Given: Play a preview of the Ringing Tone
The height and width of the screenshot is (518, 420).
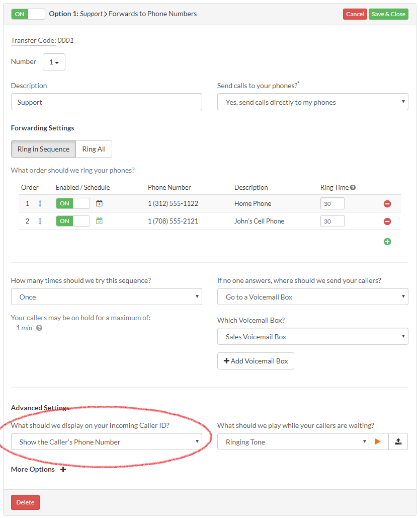Looking at the screenshot, I should (379, 441).
